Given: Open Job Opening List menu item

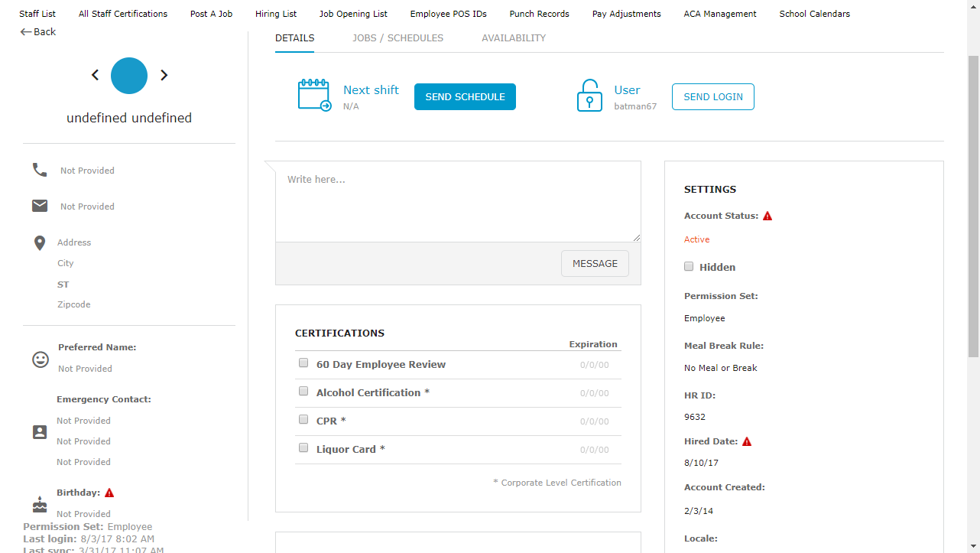Looking at the screenshot, I should [x=353, y=14].
